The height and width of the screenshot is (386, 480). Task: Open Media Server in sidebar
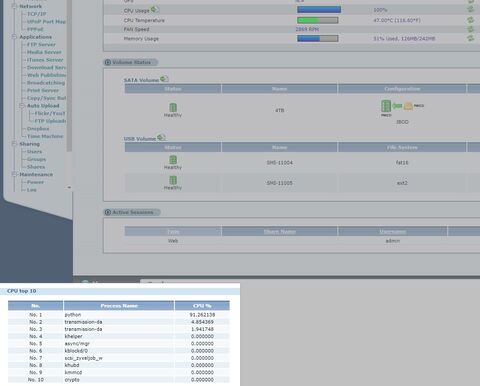coord(44,52)
